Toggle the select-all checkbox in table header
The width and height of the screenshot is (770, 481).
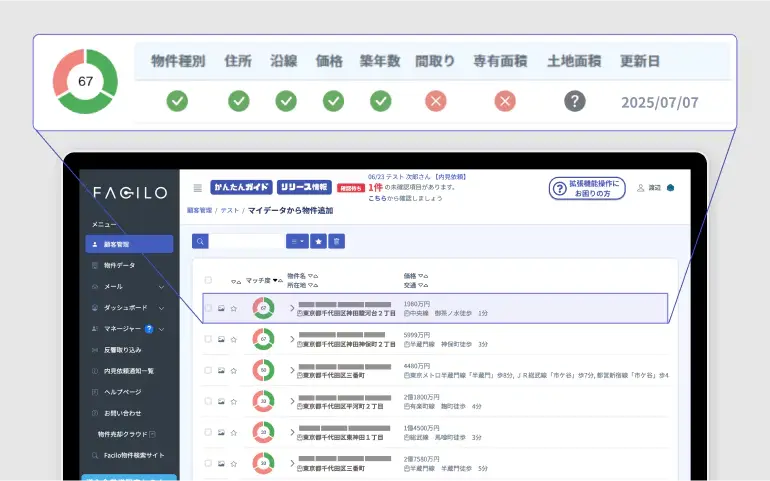[208, 280]
